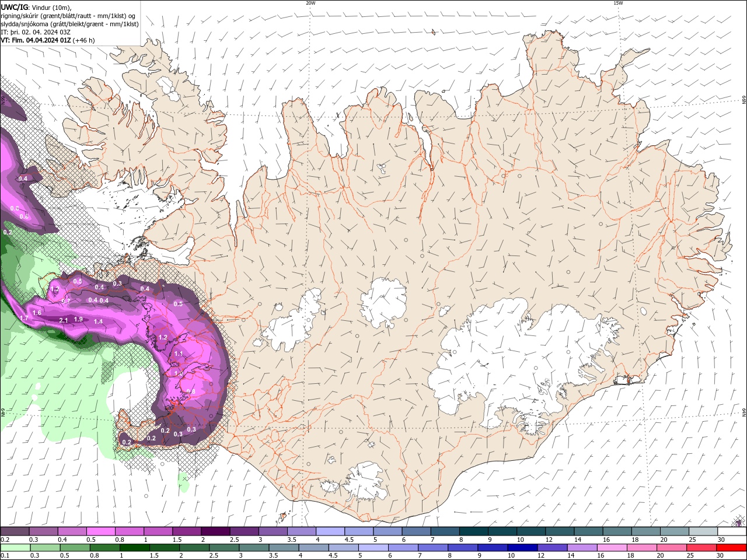Click the "1.9" snowfall value on map
This screenshot has width=747, height=560.
tap(78, 320)
